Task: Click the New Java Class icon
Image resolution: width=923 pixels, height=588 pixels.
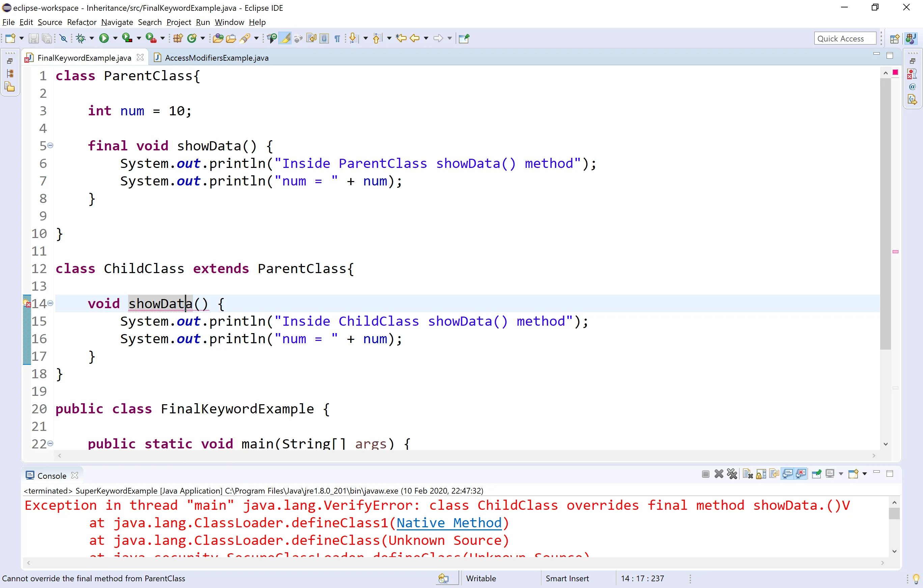Action: (x=192, y=38)
